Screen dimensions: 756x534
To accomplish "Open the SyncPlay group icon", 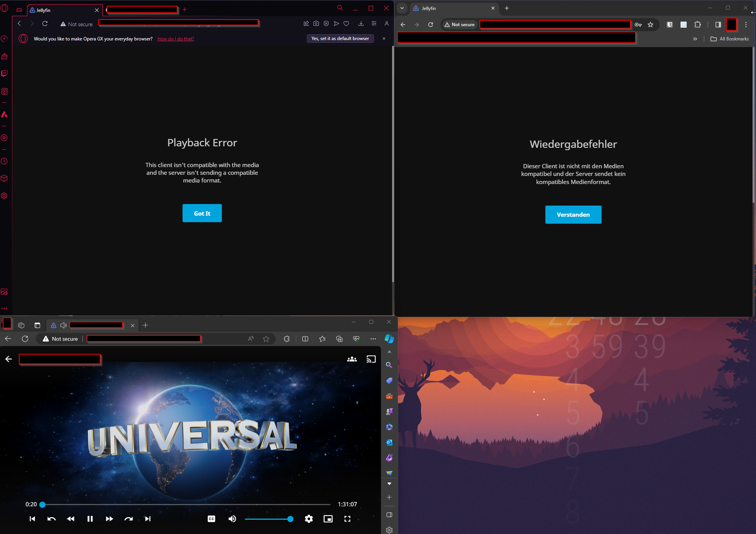I will point(352,359).
